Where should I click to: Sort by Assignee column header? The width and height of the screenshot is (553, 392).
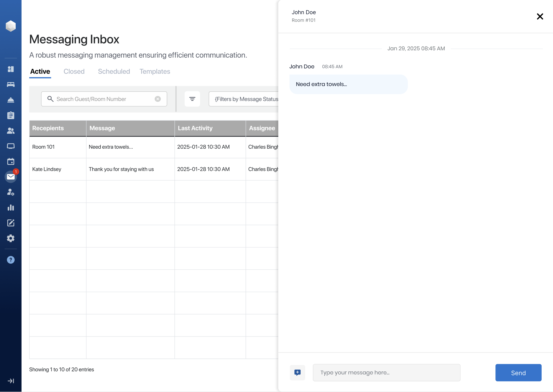coord(262,128)
